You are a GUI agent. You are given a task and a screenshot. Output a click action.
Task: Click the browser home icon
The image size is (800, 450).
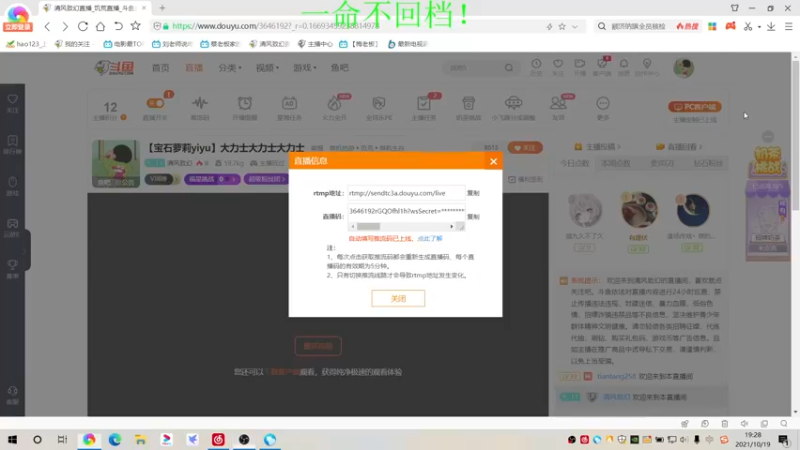(101, 26)
